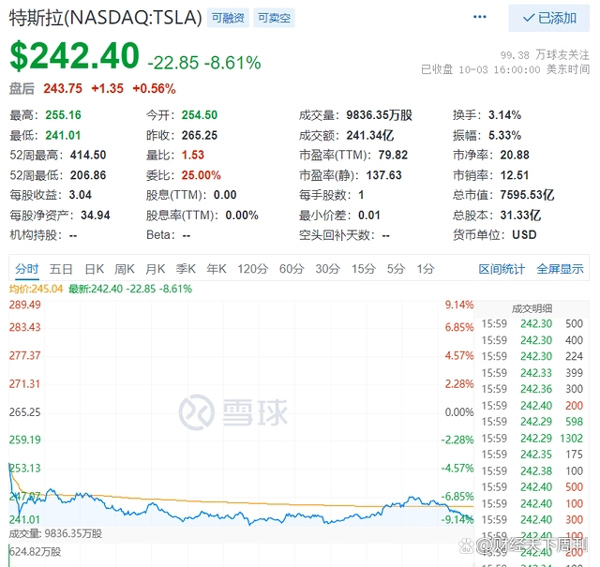Select the 60分 interval tab

[292, 269]
